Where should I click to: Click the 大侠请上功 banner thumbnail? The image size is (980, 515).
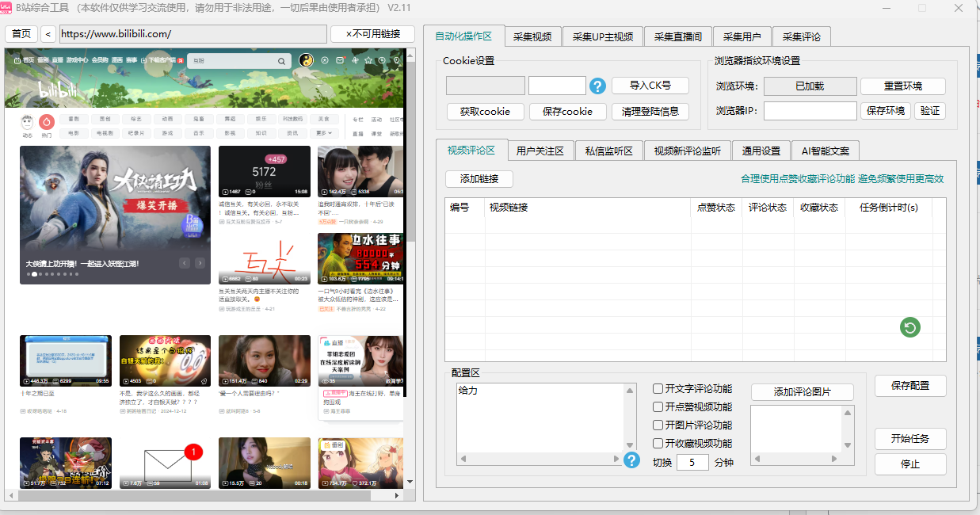115,215
